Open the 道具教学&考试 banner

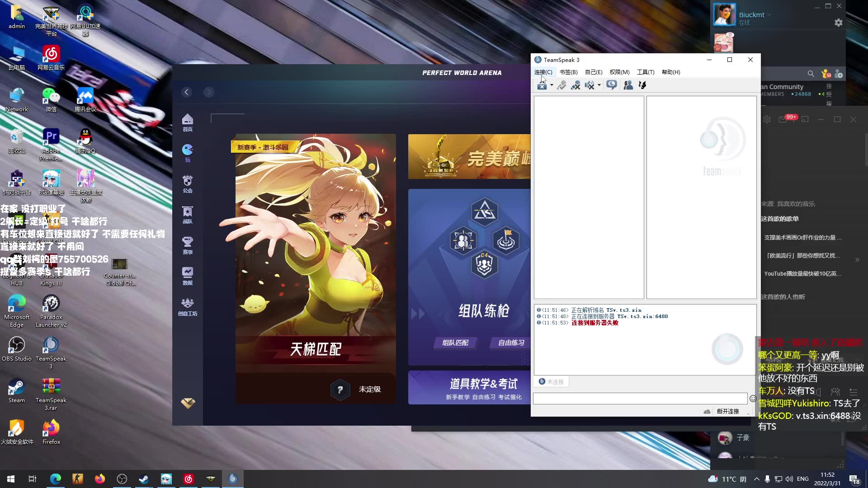[x=469, y=388]
